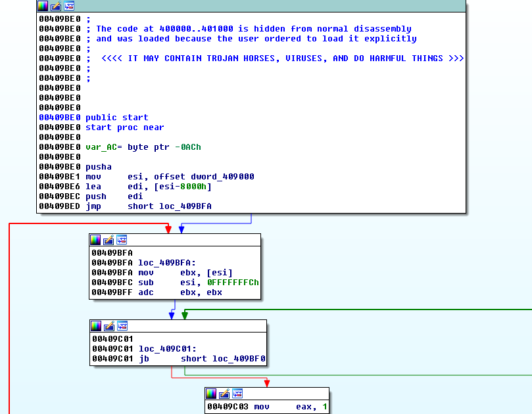The height and width of the screenshot is (414, 532).
Task: Click the Trojan horses warning comment
Action: coord(282,58)
